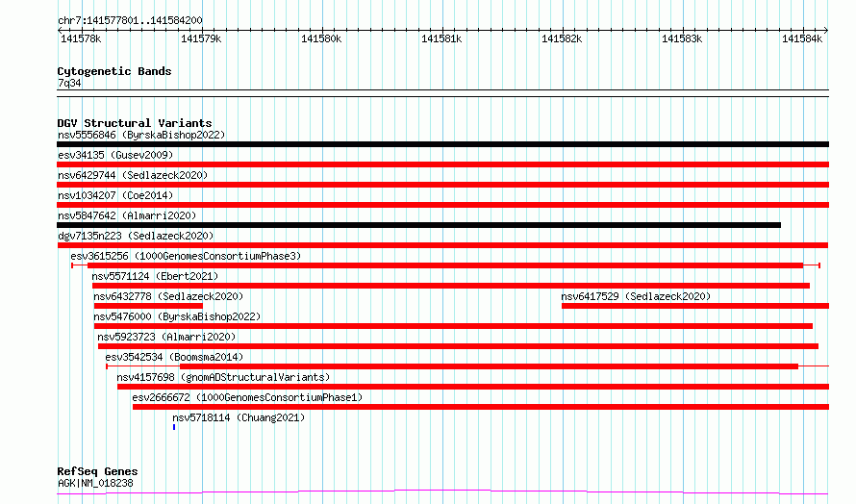The image size is (856, 504).
Task: Click the nsv1034207 (Coe2014) label
Action: point(115,195)
